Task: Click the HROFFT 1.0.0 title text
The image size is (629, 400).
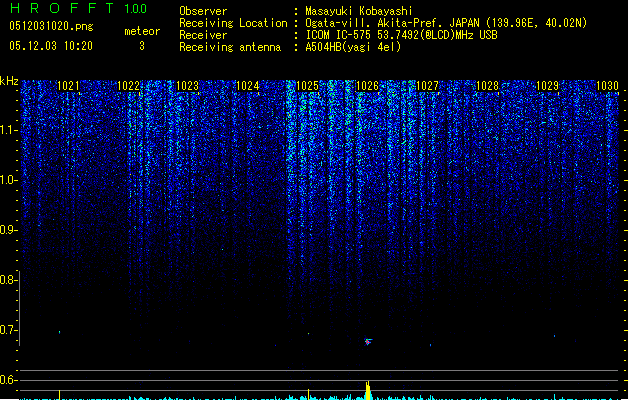Action: (x=78, y=8)
